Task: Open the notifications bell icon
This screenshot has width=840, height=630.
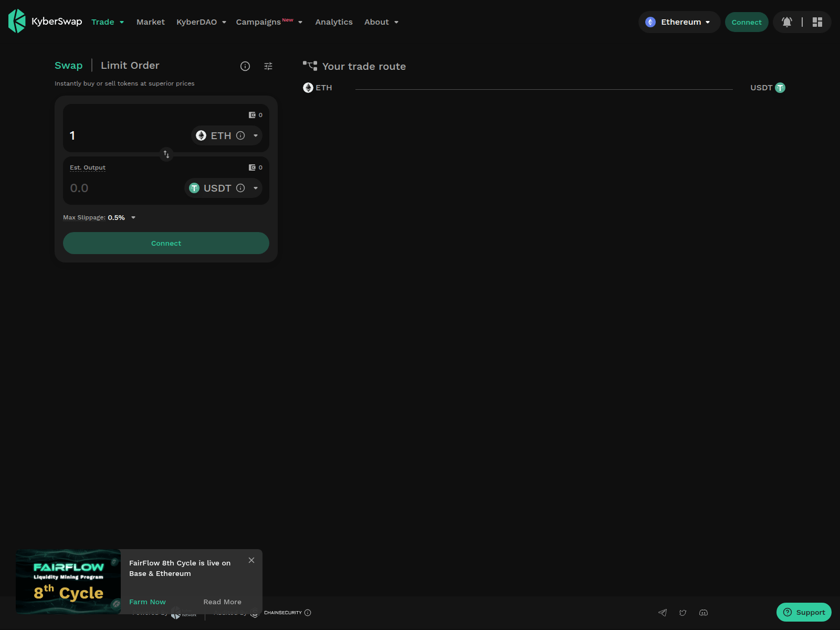Action: tap(786, 22)
